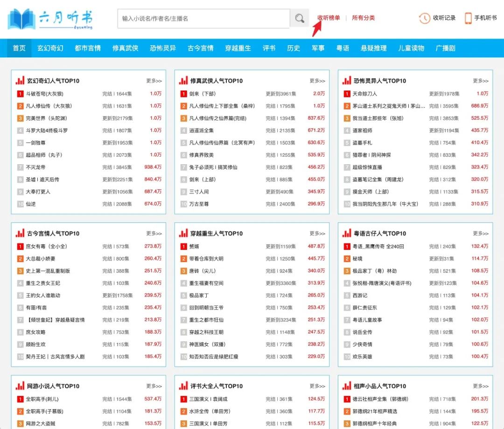Click rank 3 badge next to 唐砖（尖儿）
The image size is (504, 429).
tap(183, 271)
